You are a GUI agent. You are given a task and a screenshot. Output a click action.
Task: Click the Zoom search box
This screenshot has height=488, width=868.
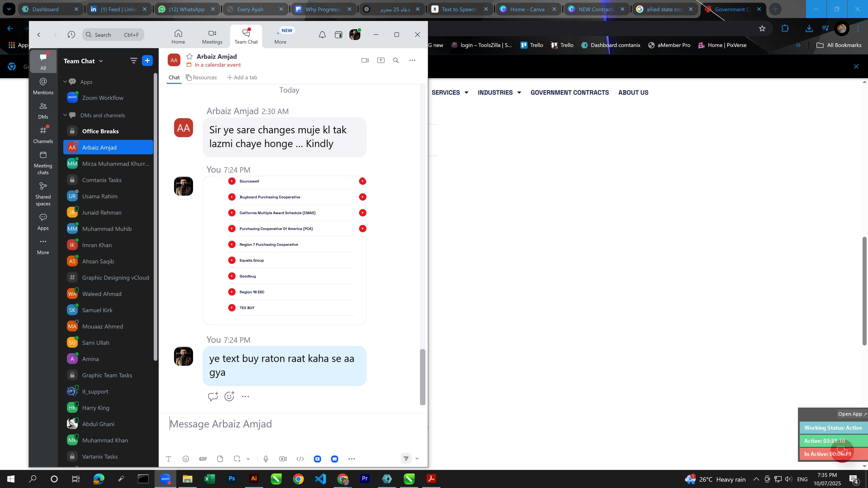(113, 35)
